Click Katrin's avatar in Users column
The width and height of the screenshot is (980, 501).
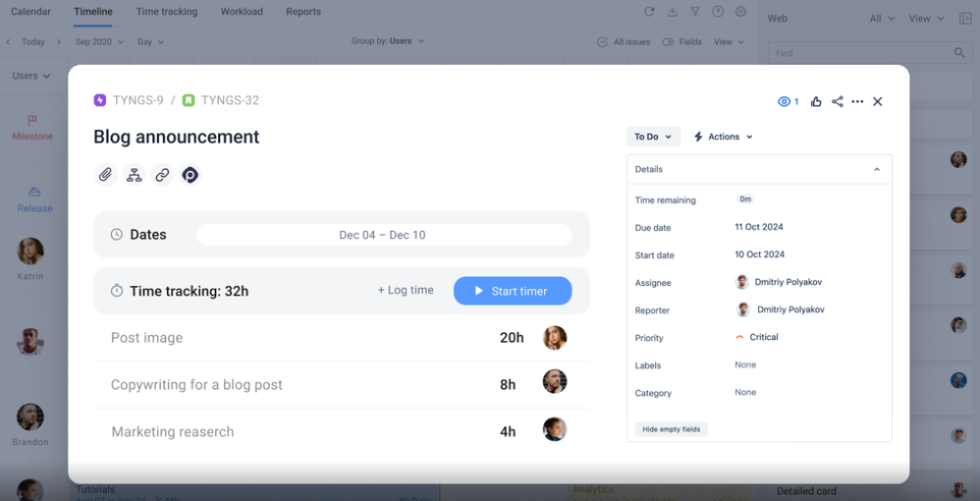point(30,251)
